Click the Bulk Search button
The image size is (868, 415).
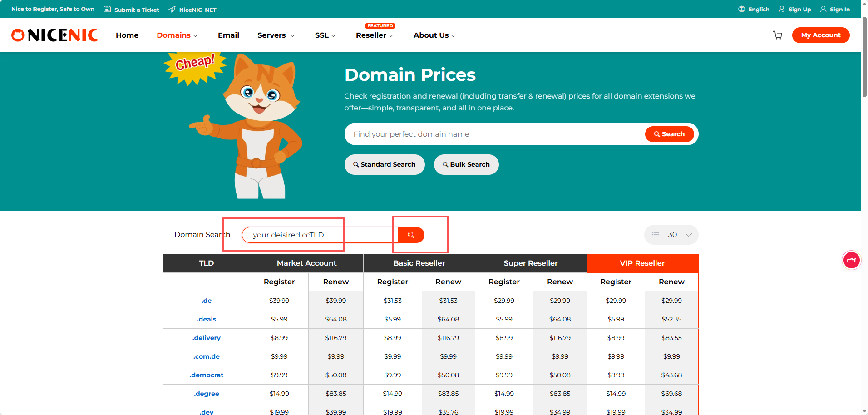(466, 164)
